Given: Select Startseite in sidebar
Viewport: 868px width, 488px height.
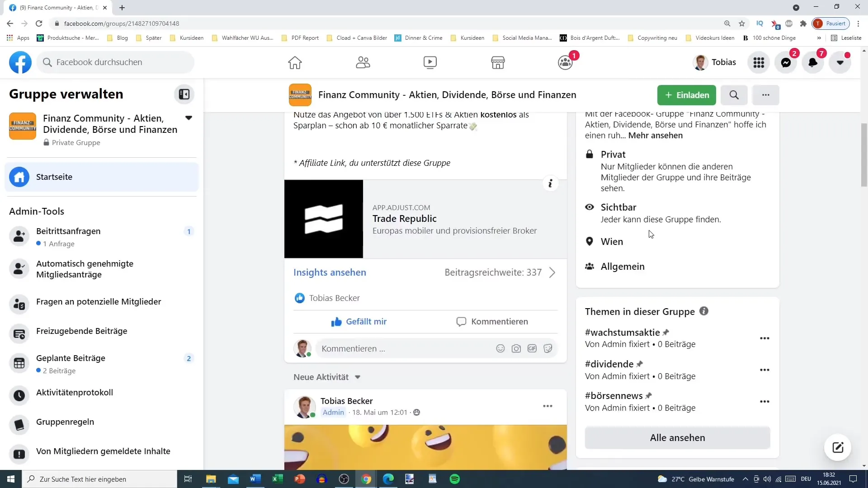Looking at the screenshot, I should pos(102,177).
